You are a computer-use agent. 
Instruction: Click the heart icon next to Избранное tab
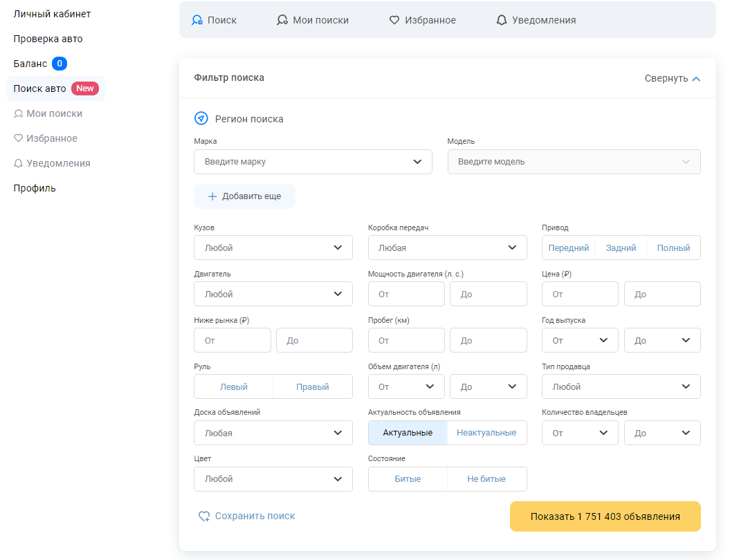pos(394,21)
